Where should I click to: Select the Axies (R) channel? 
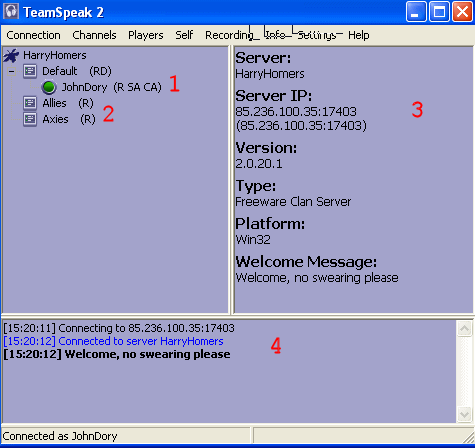69,119
